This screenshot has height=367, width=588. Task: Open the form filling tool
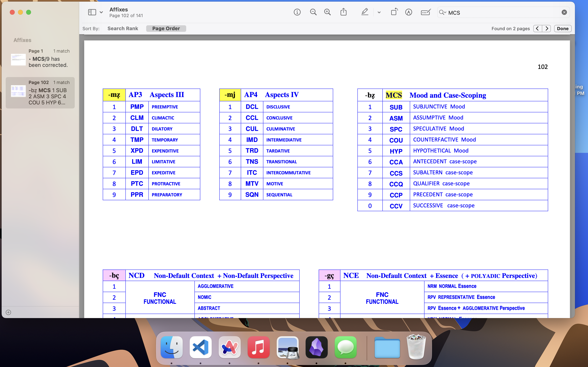425,12
